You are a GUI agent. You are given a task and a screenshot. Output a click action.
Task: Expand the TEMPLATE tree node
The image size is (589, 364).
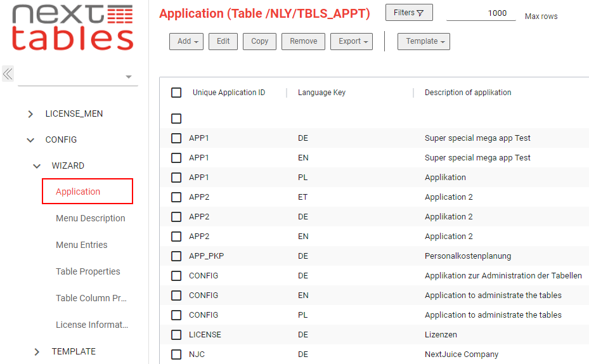pos(37,352)
